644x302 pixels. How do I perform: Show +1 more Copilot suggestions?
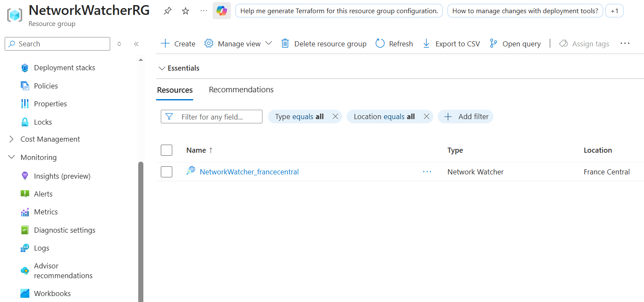[614, 11]
